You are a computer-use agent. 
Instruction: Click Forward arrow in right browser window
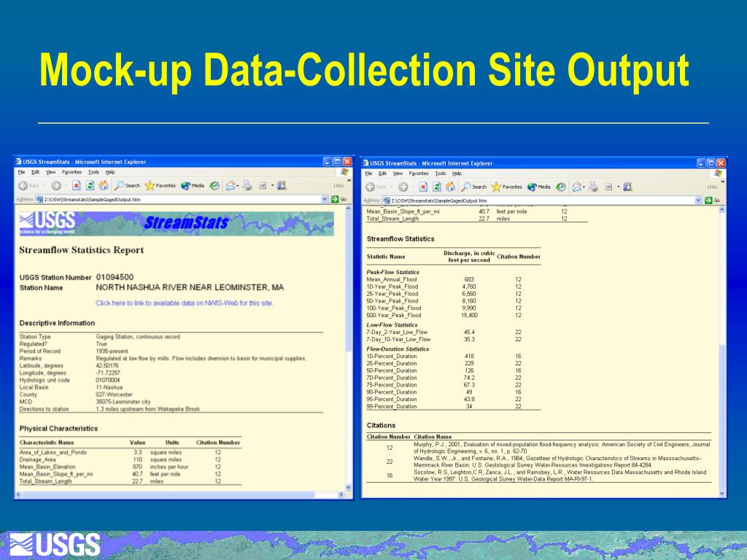(x=403, y=187)
